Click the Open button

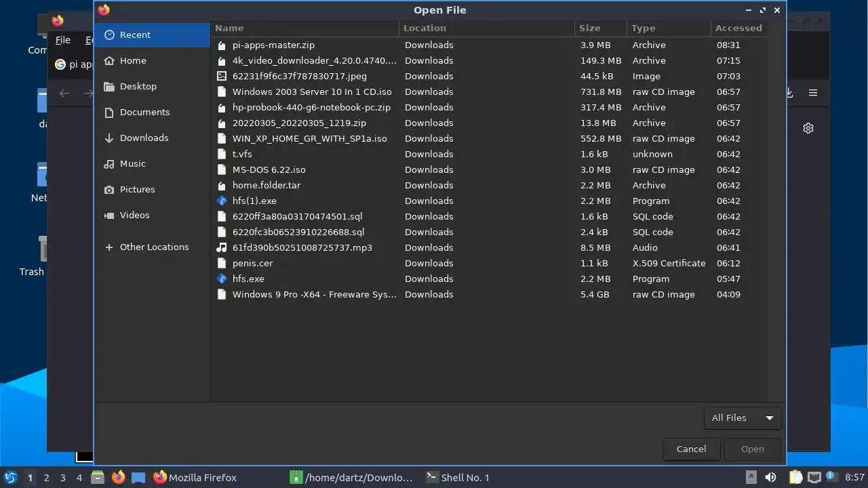coord(752,449)
